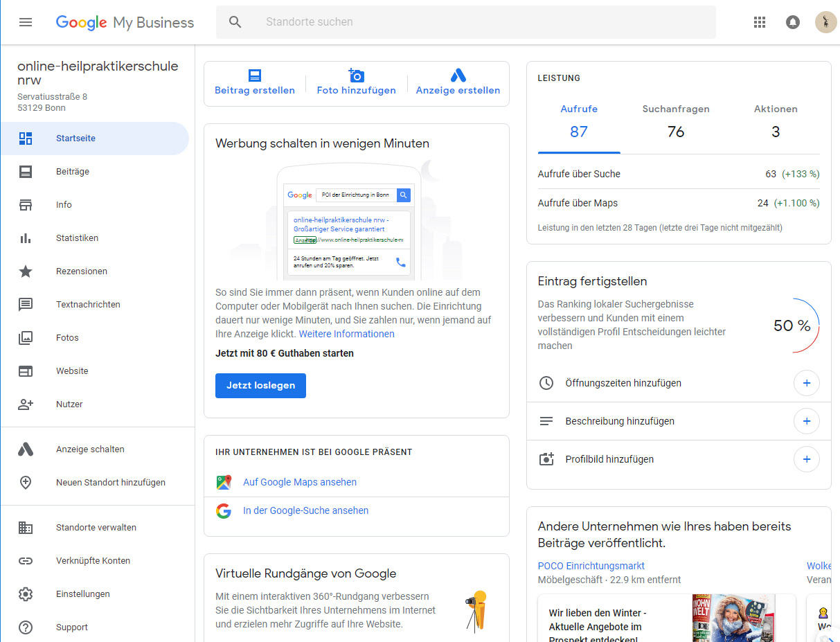This screenshot has width=840, height=642.
Task: Click the Info storefront icon
Action: click(x=26, y=205)
